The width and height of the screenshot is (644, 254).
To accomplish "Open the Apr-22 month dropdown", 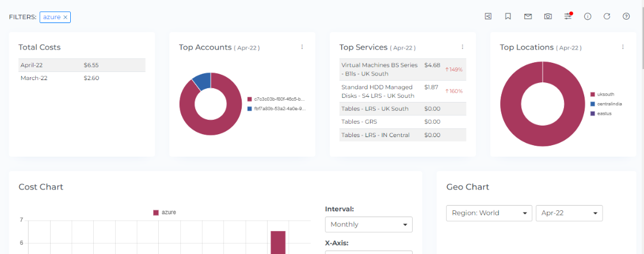I will pos(569,213).
